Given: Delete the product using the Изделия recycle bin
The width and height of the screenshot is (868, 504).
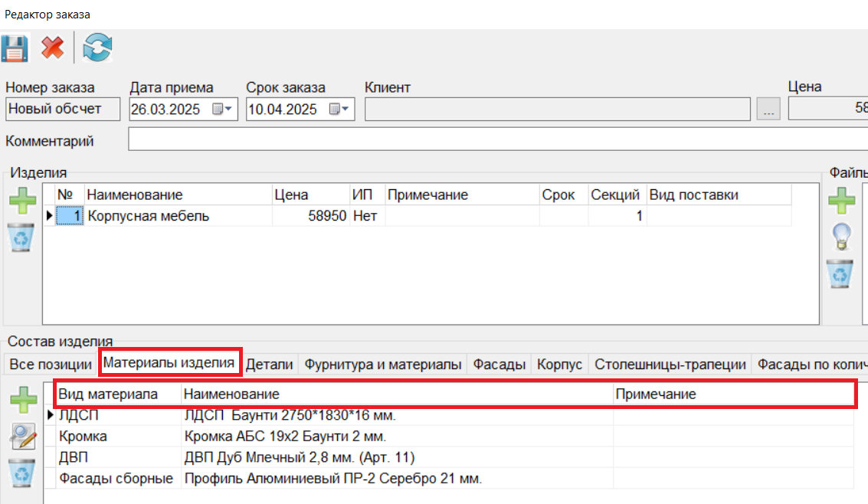Looking at the screenshot, I should pos(21,237).
